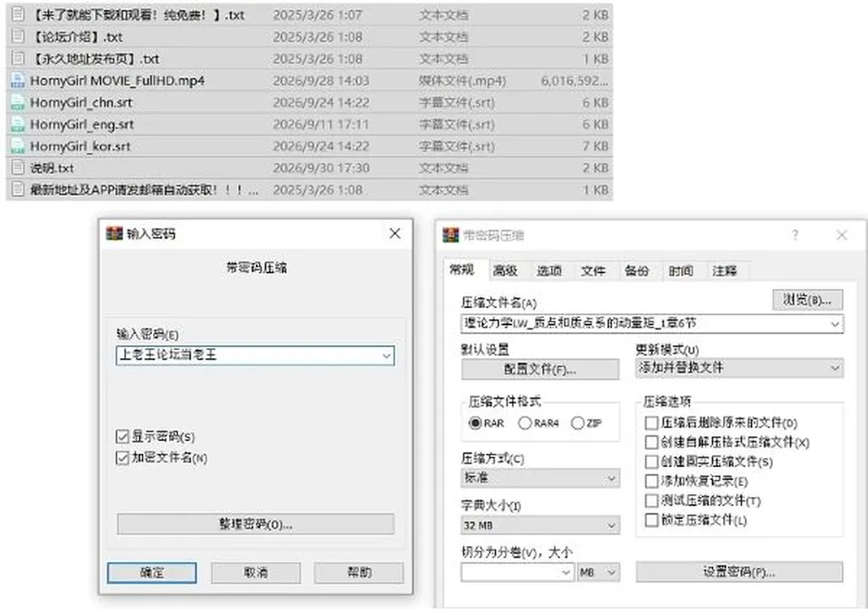
Task: Choose the RAR4 format radio button
Action: 524,424
